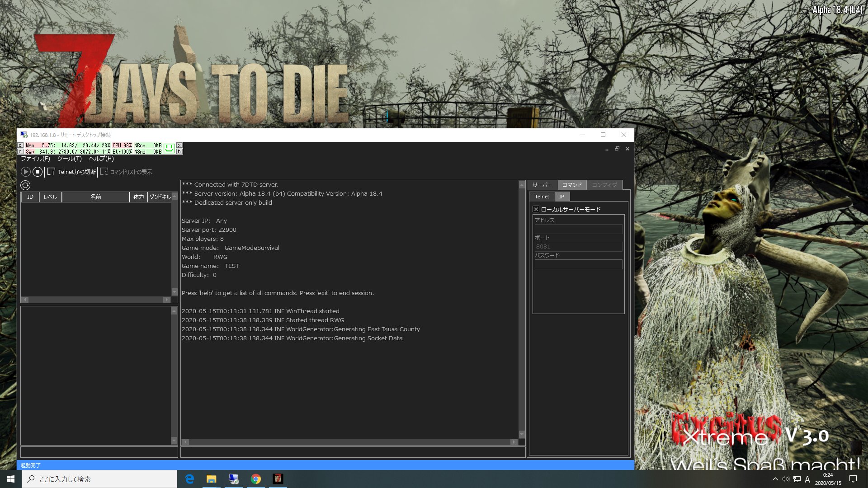Viewport: 868px width, 488px height.
Task: Click the 'x' button on resource monitor overlay
Action: (179, 145)
